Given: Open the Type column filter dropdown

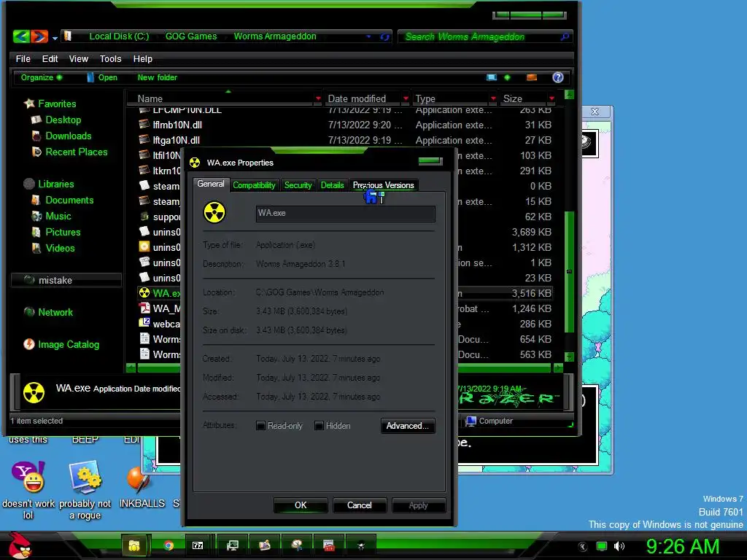Looking at the screenshot, I should tap(493, 98).
